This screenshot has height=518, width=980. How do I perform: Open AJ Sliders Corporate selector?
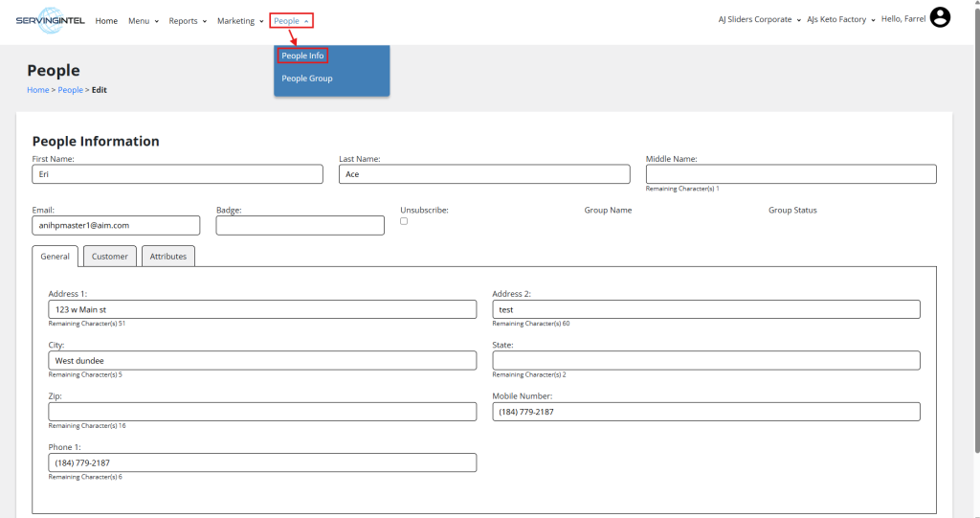[759, 19]
